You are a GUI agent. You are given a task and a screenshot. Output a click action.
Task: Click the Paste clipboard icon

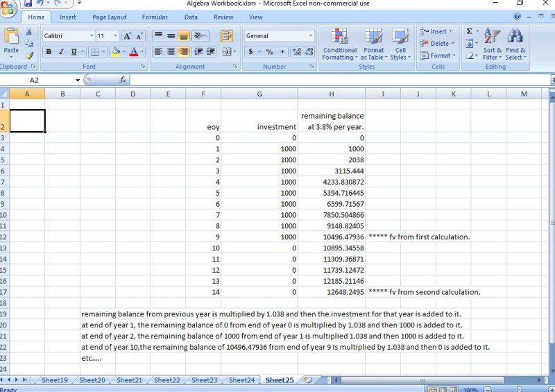tap(11, 37)
